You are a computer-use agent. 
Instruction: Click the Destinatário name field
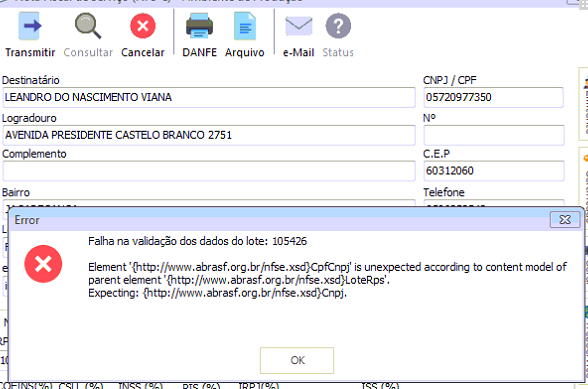coord(209,98)
